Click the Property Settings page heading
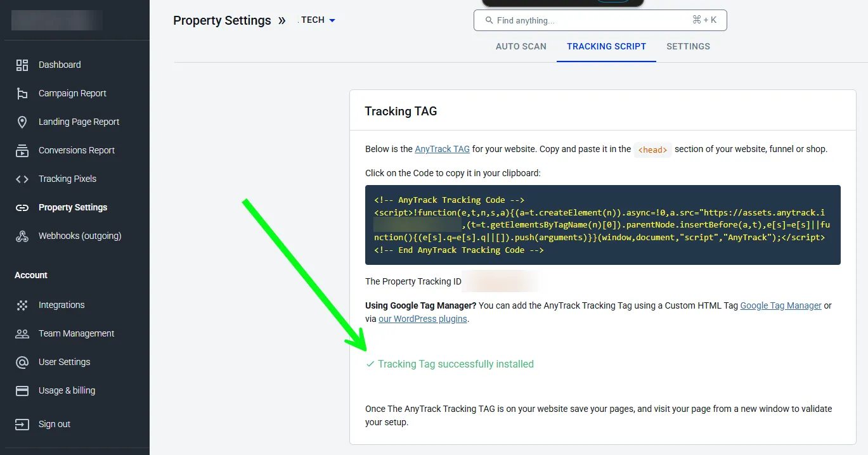This screenshot has height=455, width=868. pos(222,20)
